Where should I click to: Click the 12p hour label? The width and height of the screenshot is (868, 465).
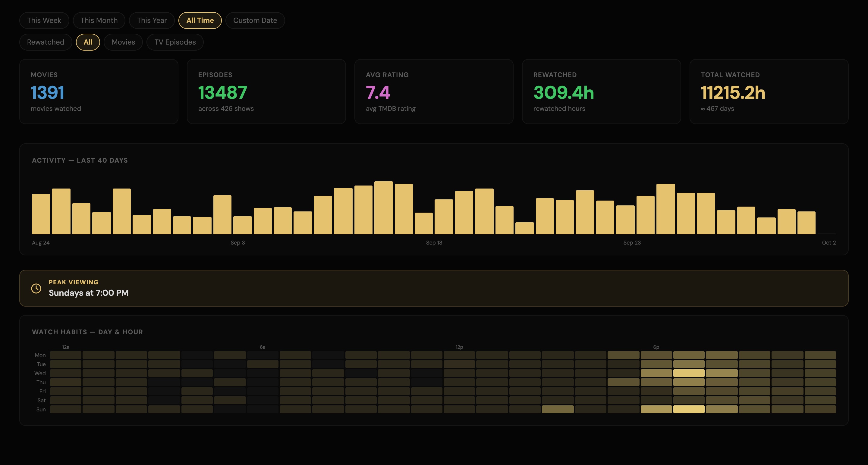point(459,347)
